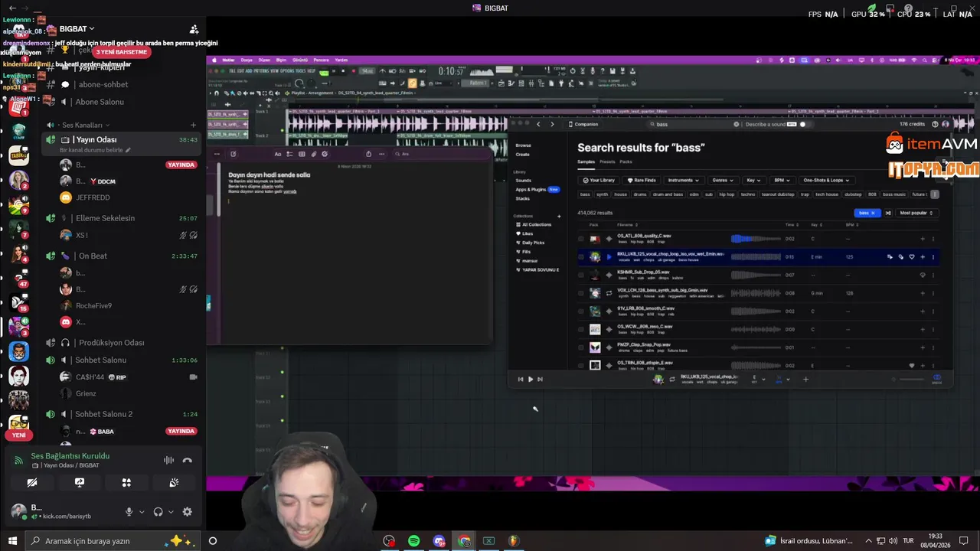Screen dimensions: 980x551
Task: Switch to the Packs tab in Splice
Action: [626, 161]
